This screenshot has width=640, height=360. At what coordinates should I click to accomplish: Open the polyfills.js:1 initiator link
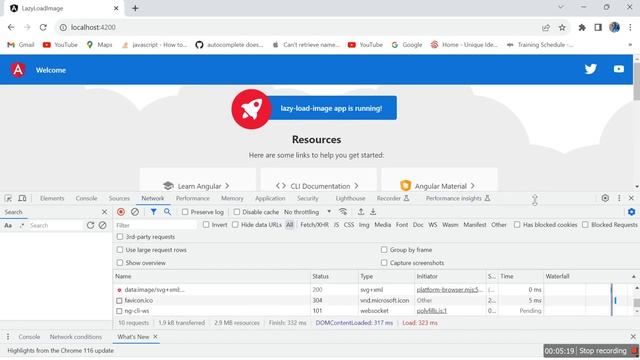pos(431,311)
